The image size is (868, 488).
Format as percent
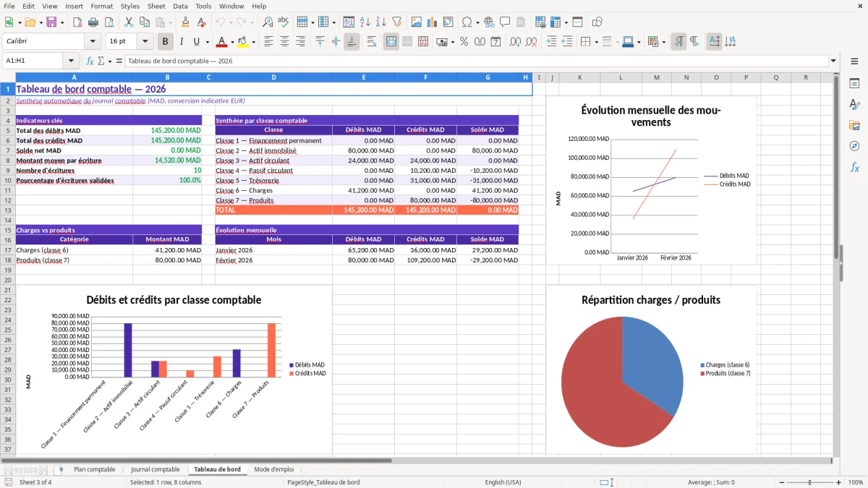pos(464,42)
